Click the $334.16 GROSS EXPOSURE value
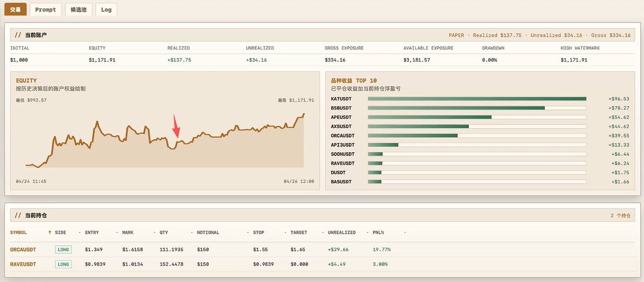Image resolution: width=644 pixels, height=282 pixels. pyautogui.click(x=335, y=60)
